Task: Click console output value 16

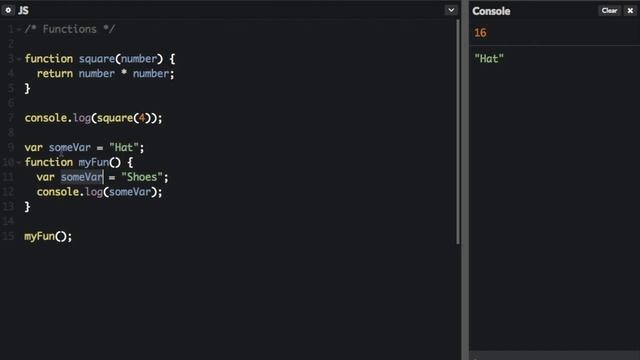Action: [480, 33]
